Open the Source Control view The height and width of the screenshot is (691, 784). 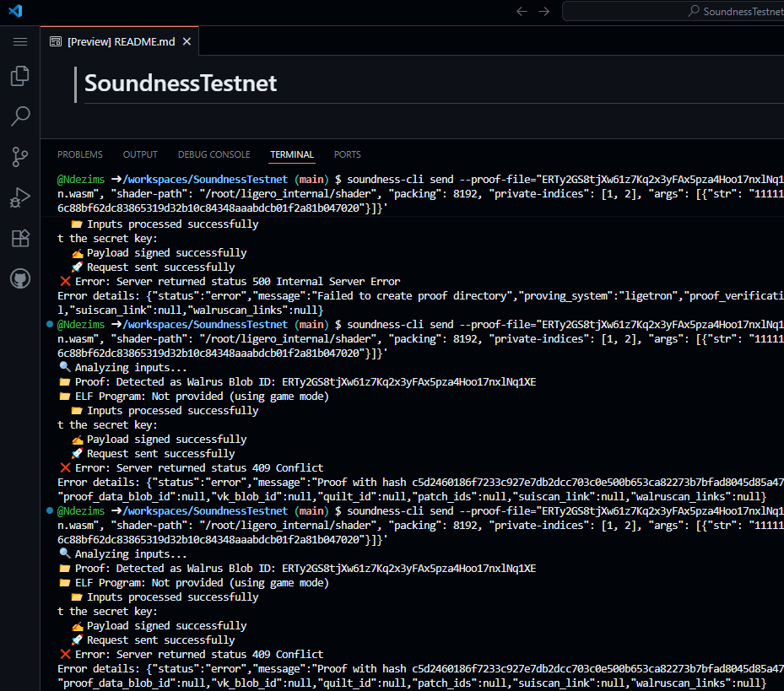coord(20,157)
